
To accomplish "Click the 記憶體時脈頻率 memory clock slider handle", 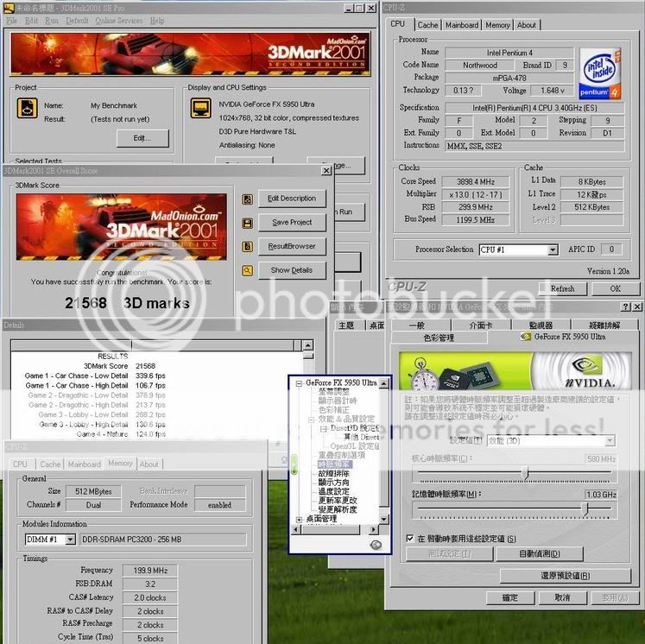I will coord(585,508).
